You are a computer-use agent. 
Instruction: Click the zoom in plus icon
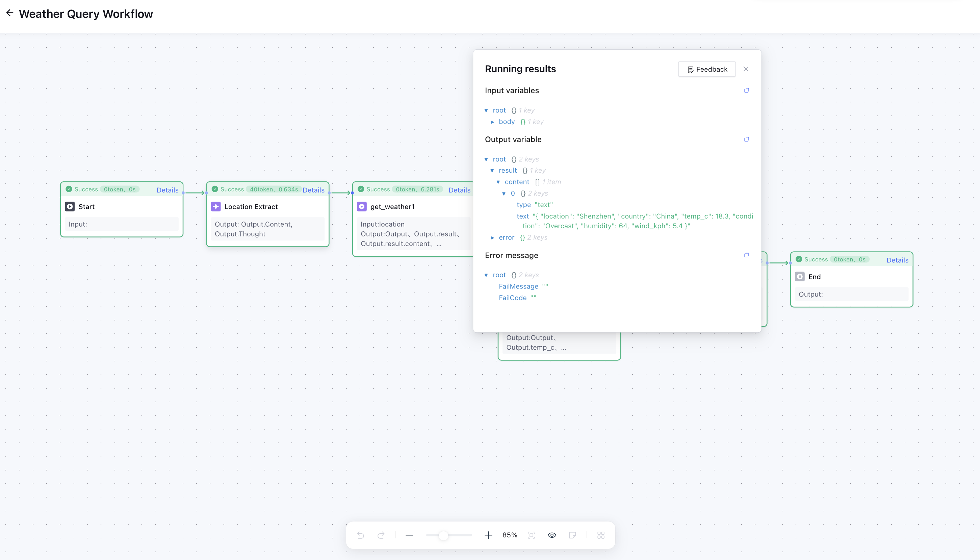[488, 535]
